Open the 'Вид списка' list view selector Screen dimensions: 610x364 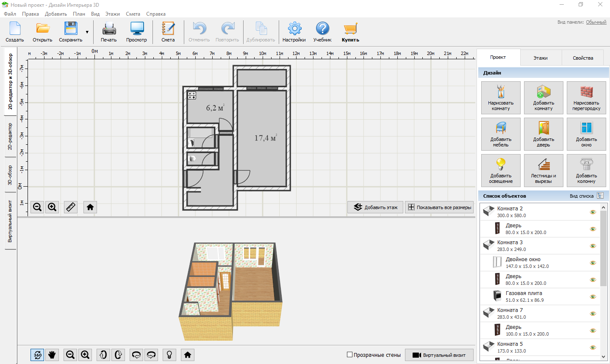click(600, 196)
